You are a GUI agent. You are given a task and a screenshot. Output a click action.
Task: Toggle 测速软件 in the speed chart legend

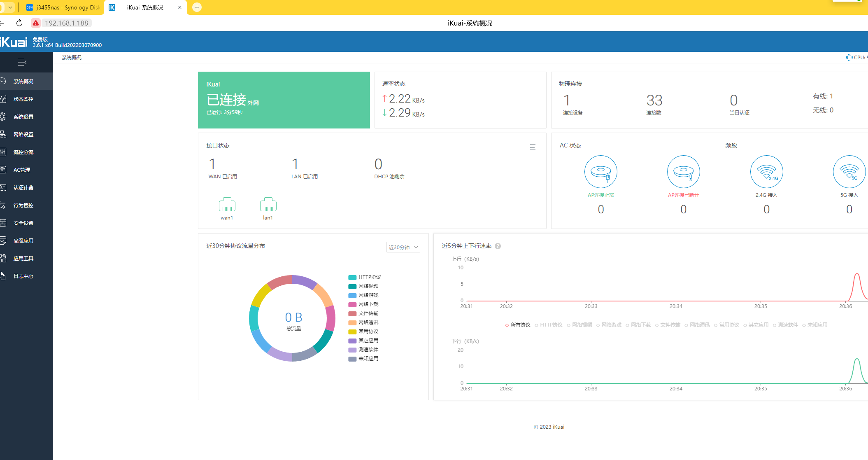pos(785,325)
